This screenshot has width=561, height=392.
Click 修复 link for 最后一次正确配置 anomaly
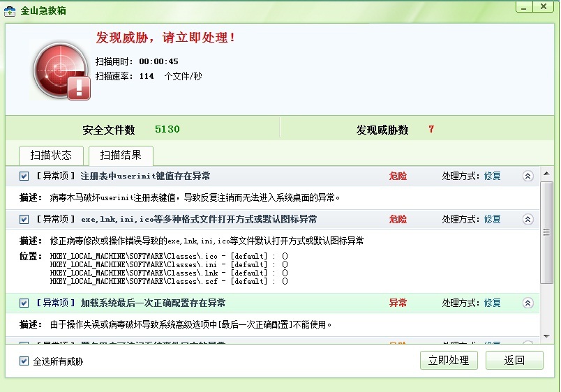click(x=493, y=303)
